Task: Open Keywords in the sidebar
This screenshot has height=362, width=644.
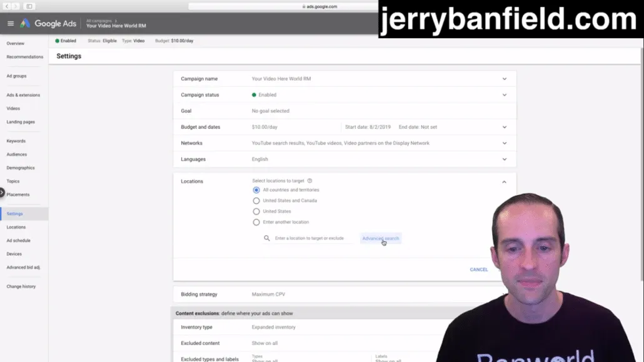Action: tap(16, 141)
